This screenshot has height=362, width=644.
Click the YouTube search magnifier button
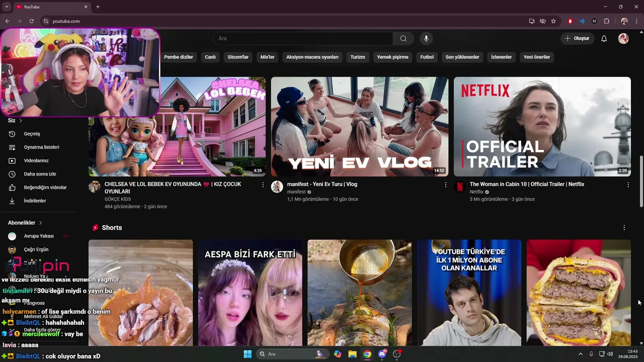coord(404,39)
